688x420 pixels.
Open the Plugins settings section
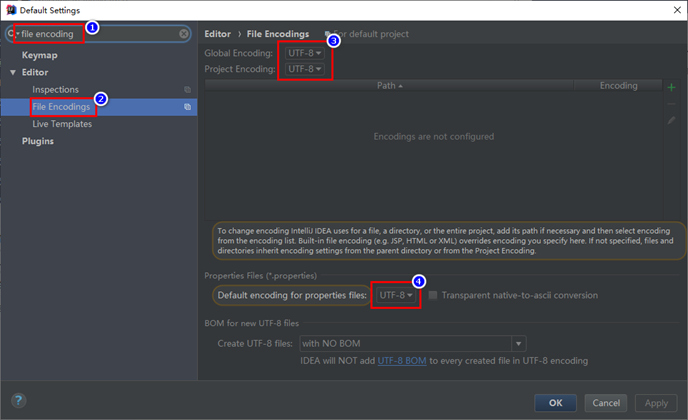[x=38, y=141]
